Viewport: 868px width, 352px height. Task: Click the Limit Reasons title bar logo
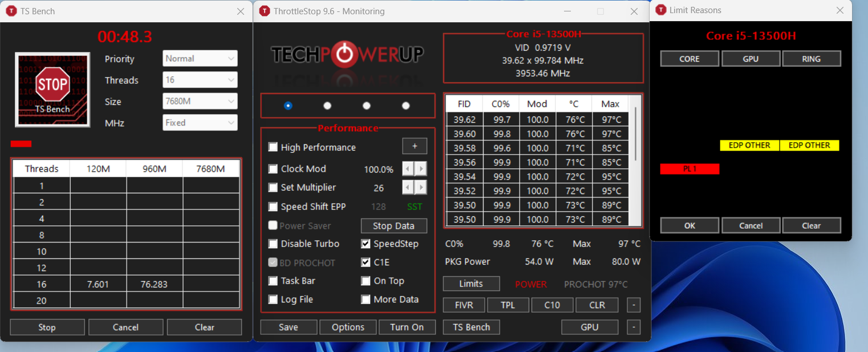click(x=661, y=10)
